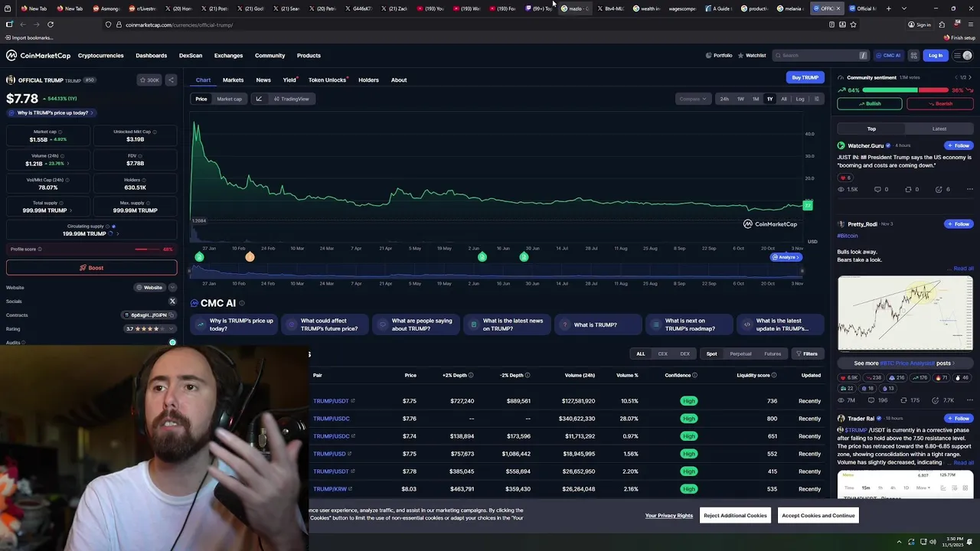Image resolution: width=980 pixels, height=551 pixels.
Task: Expand 'Why is TRUMP's price up today?'
Action: tap(51, 112)
